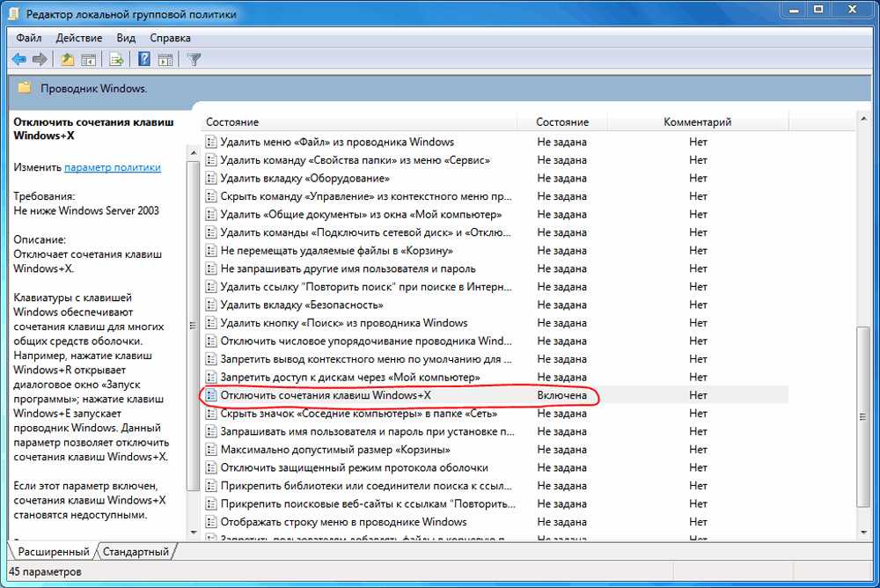The height and width of the screenshot is (588, 880).
Task: Select policy Удалить вкладку «Безопасность»
Action: pyautogui.click(x=301, y=305)
